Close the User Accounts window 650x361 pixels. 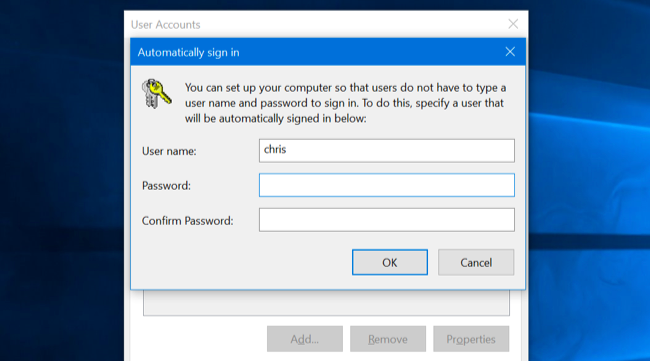[513, 24]
